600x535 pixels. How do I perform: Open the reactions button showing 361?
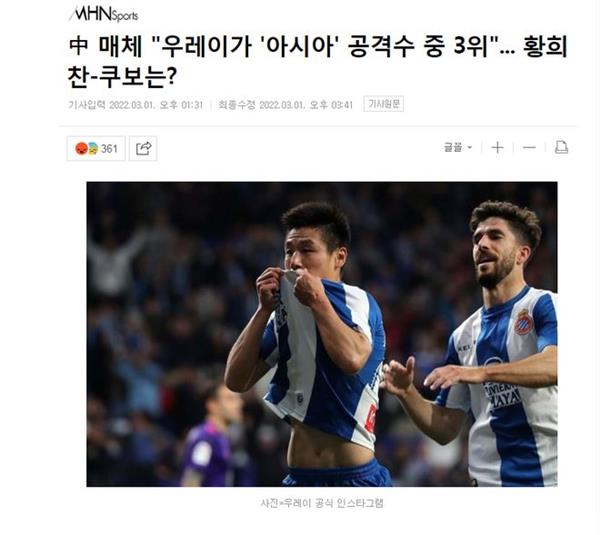(x=96, y=148)
